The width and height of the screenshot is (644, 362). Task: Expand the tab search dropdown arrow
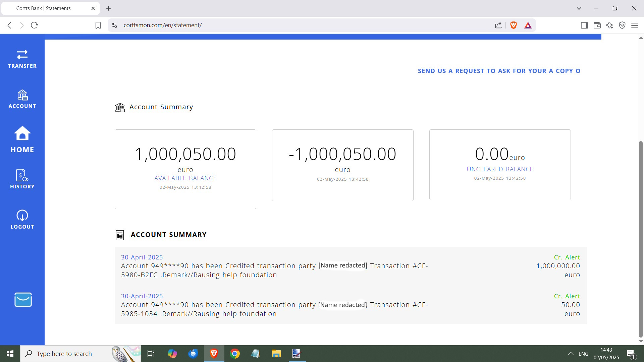pos(579,8)
